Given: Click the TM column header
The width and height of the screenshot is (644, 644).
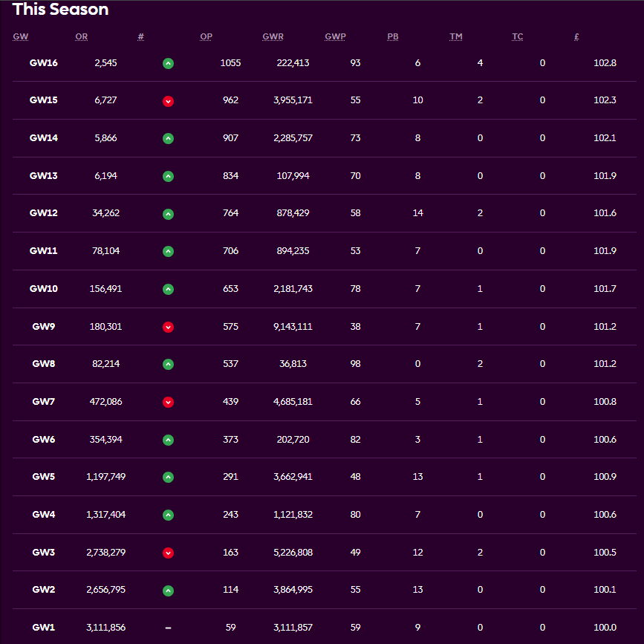Looking at the screenshot, I should pos(456,37).
